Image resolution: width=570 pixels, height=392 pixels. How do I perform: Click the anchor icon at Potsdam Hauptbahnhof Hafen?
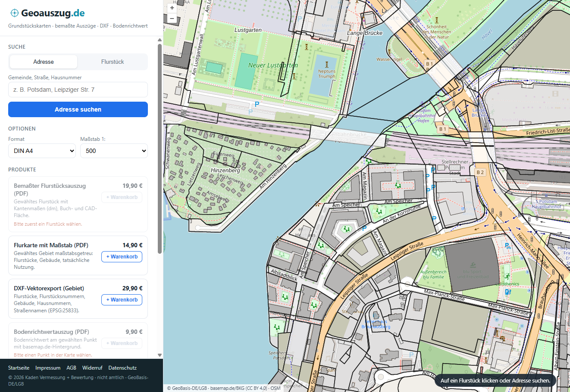[422, 104]
